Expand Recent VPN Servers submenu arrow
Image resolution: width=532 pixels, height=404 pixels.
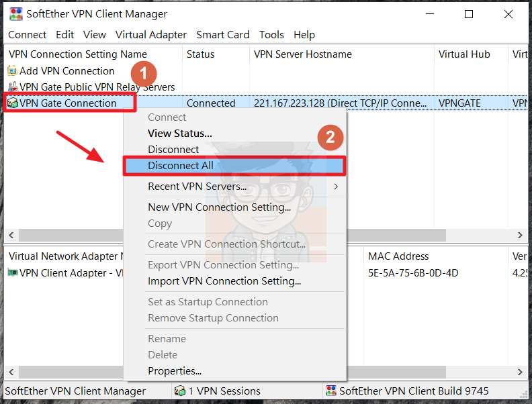click(336, 187)
